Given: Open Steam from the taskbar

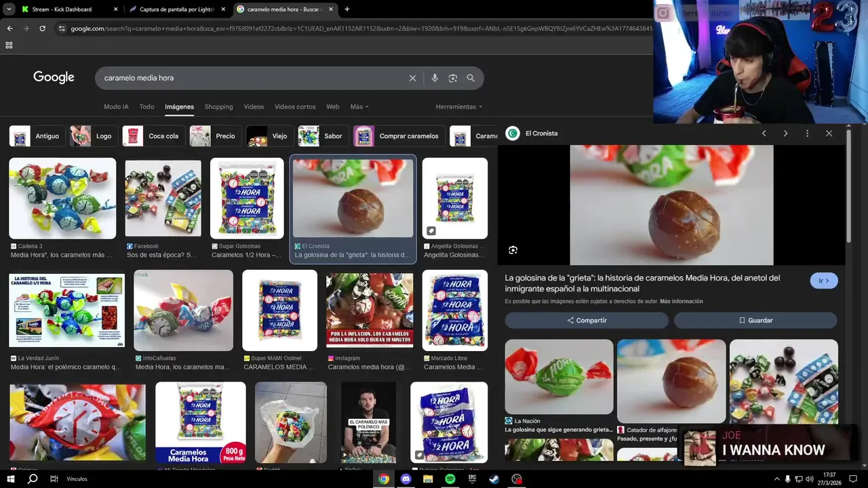Looking at the screenshot, I should pyautogui.click(x=494, y=479).
